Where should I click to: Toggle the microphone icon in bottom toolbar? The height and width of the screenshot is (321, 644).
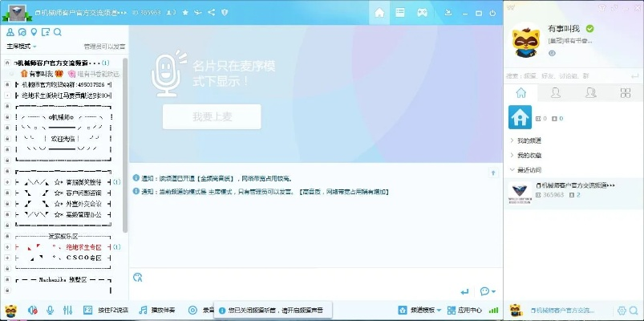tap(50, 311)
